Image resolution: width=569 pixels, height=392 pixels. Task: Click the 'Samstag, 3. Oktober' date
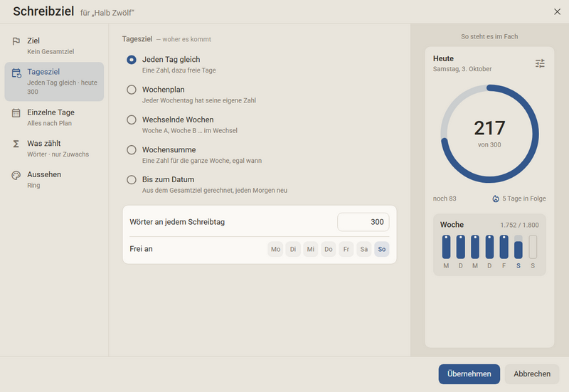(x=462, y=69)
